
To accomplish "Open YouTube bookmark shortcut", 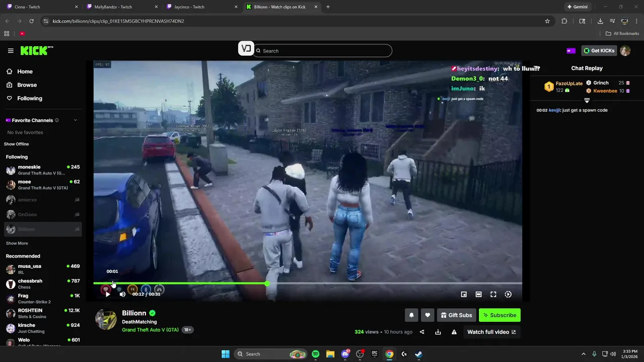I will (x=22, y=34).
